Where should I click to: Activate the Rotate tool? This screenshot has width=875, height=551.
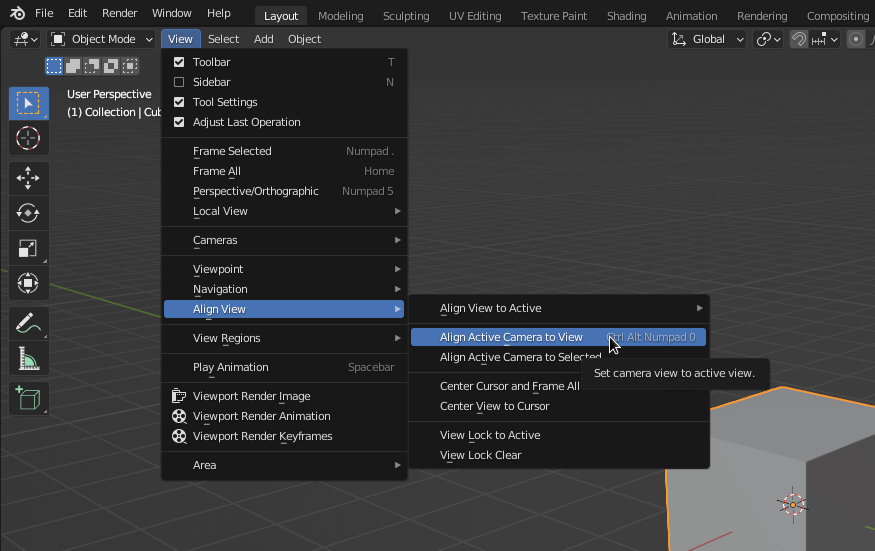[28, 213]
